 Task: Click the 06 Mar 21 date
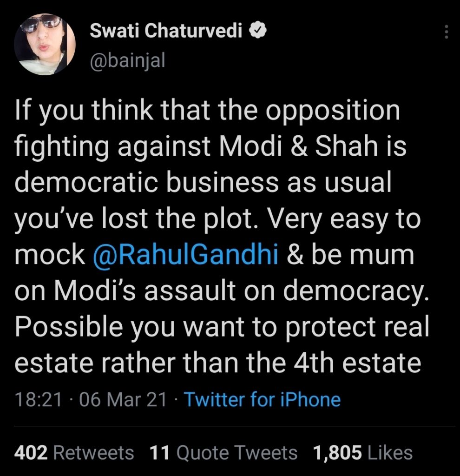[x=123, y=399]
